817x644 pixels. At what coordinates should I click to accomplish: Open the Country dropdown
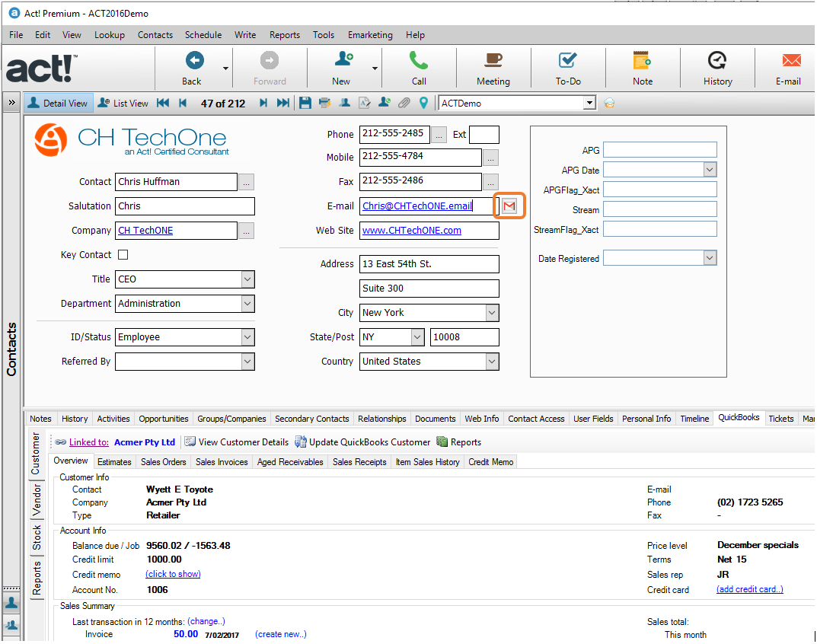click(492, 362)
